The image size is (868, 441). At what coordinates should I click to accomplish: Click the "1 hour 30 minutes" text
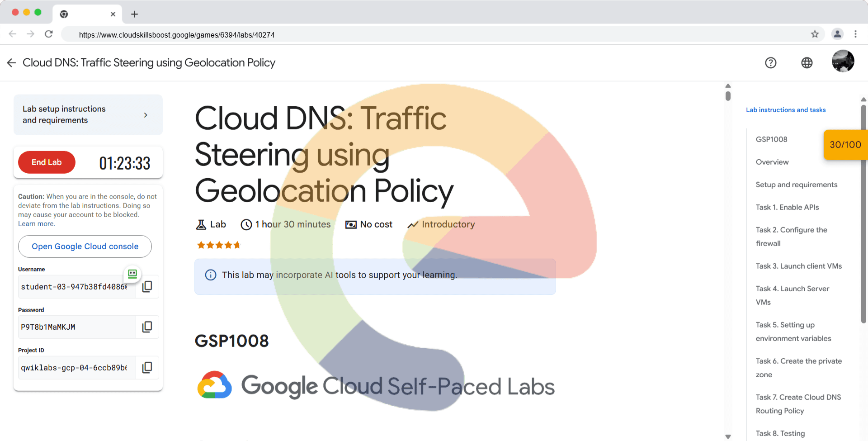[x=293, y=224]
